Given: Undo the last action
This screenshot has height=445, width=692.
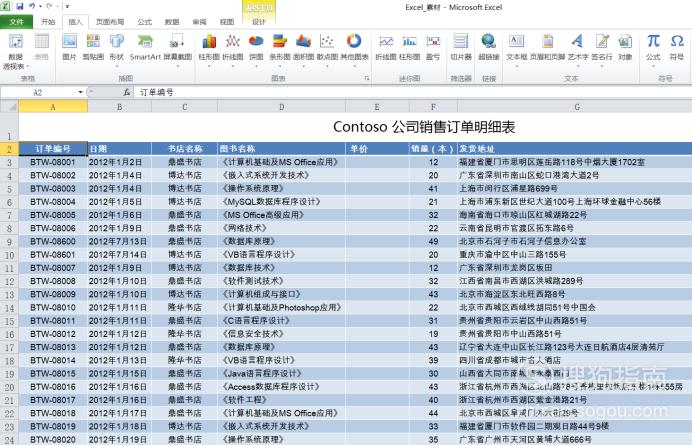Looking at the screenshot, I should coord(32,7).
